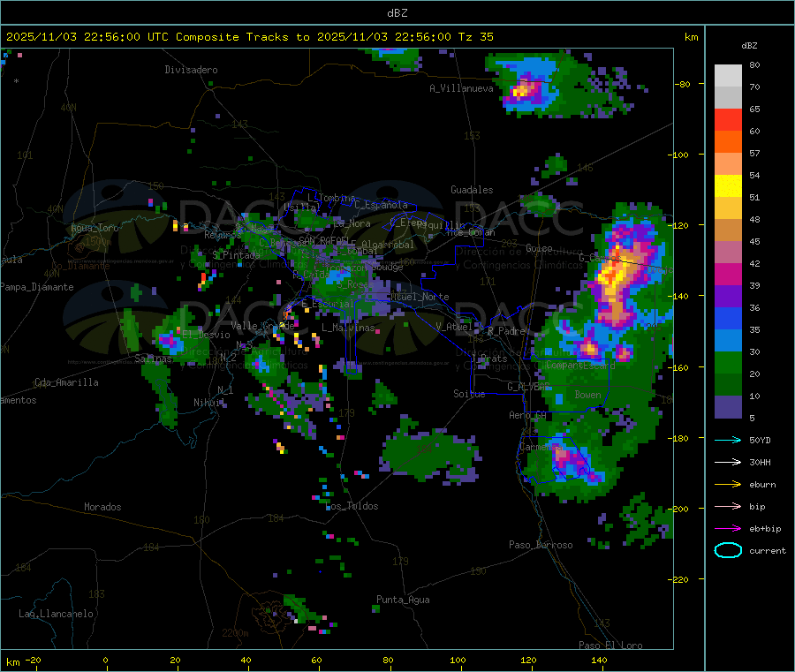Select the grey 70 dBZ color swatch
795x672 pixels.
click(x=728, y=98)
